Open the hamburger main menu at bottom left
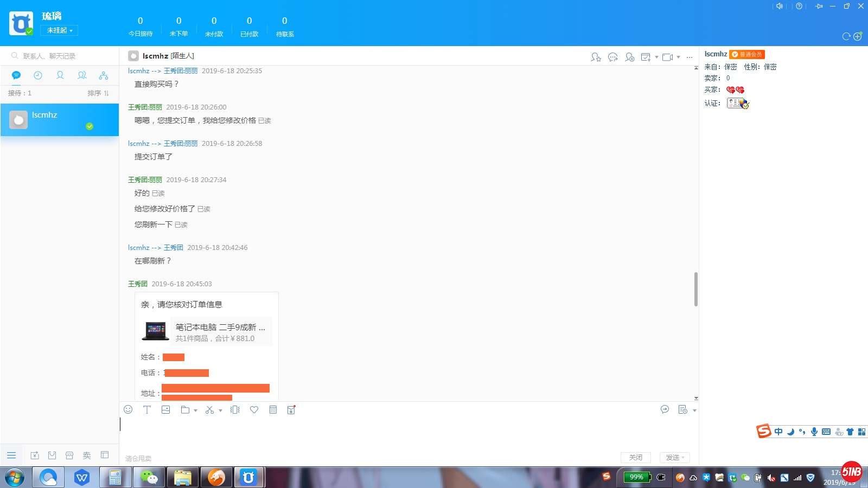The width and height of the screenshot is (868, 488). [x=11, y=455]
